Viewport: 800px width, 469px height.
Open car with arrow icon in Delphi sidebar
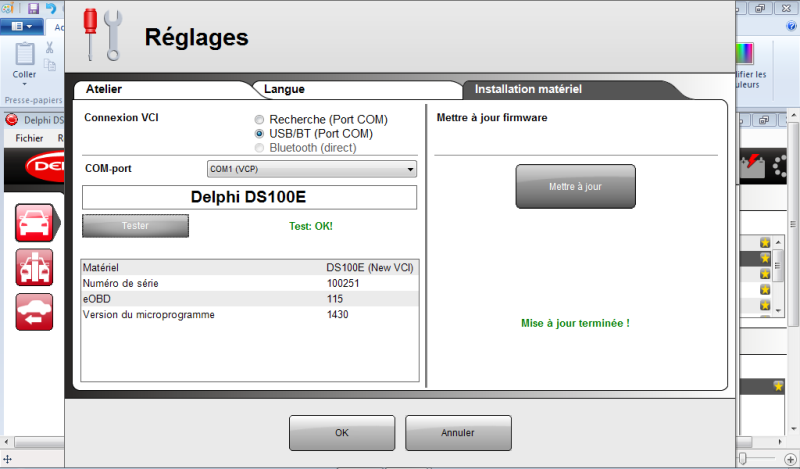pyautogui.click(x=34, y=312)
